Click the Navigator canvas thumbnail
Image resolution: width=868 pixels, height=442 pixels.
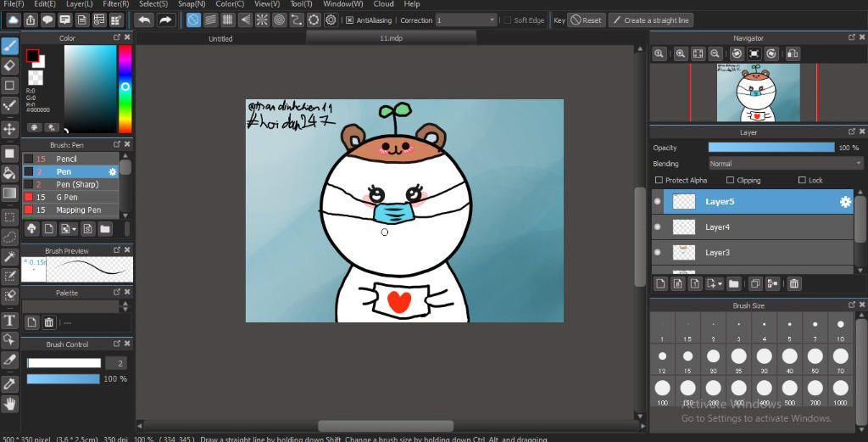(x=759, y=92)
